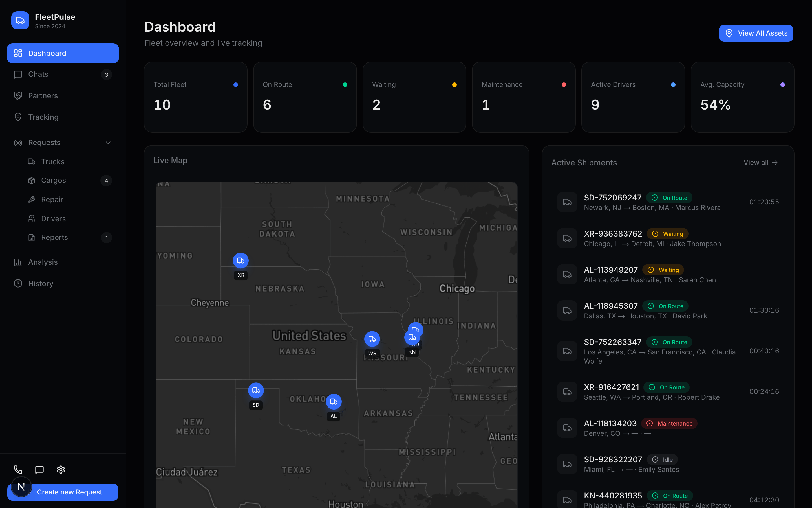Open History page
Screen dimensions: 812x508
pos(63,284)
